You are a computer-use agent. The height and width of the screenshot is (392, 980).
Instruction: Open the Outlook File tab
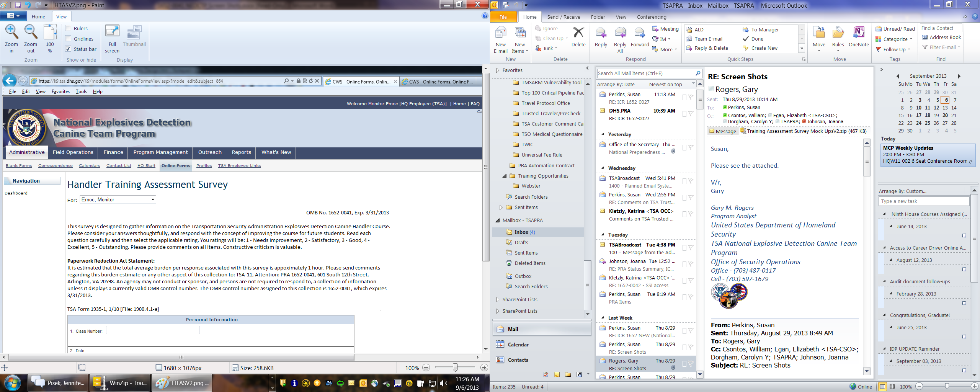tap(503, 17)
